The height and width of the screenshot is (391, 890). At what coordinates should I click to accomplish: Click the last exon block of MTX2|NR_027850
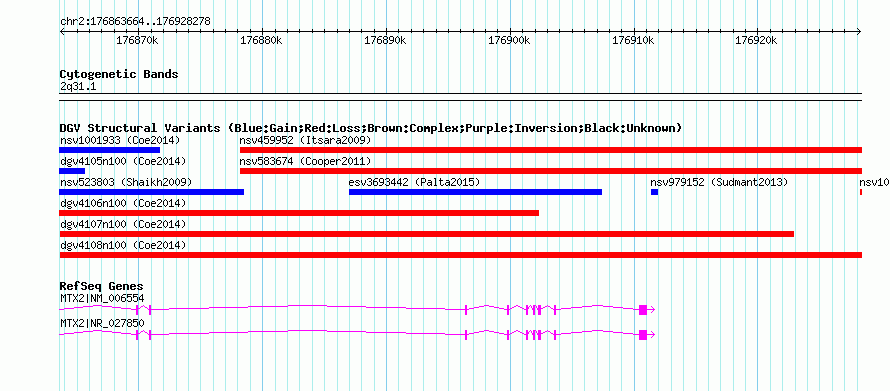[x=643, y=335]
